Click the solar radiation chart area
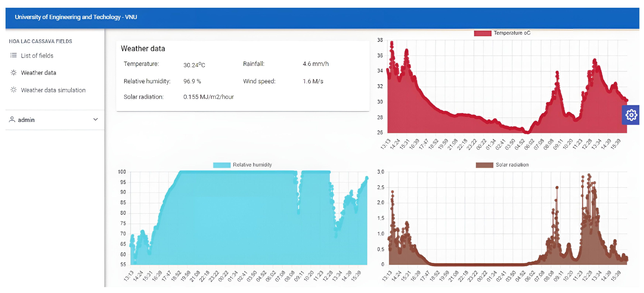644x293 pixels. (x=508, y=218)
